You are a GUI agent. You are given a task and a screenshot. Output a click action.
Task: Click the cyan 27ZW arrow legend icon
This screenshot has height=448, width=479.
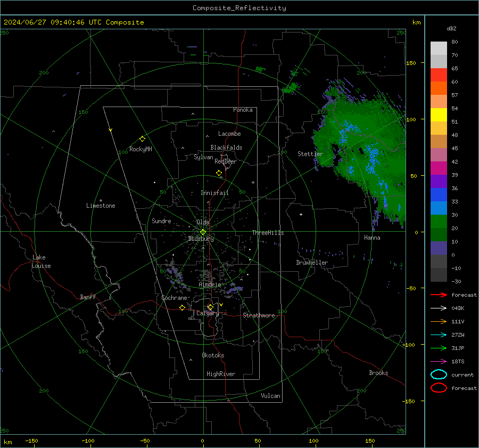pos(439,335)
